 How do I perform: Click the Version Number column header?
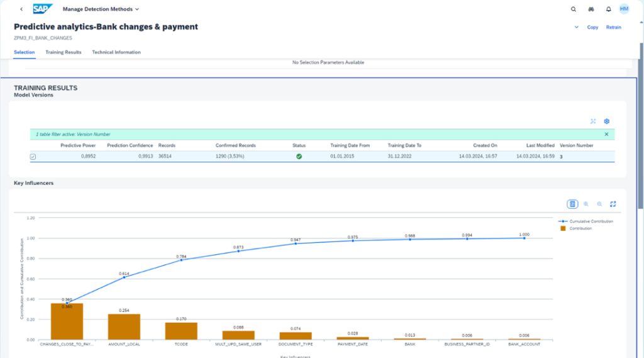(576, 145)
